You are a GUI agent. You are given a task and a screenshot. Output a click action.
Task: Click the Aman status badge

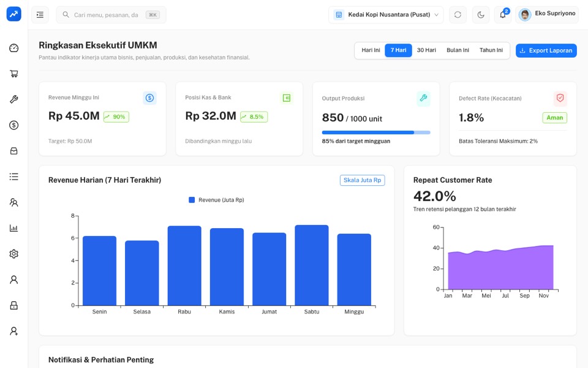tap(555, 118)
